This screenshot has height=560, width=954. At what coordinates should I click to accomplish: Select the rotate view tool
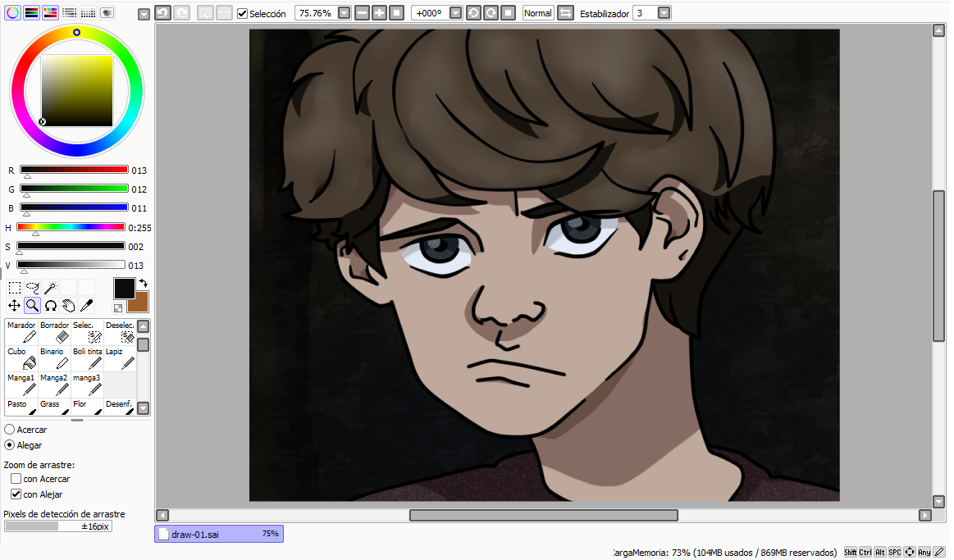coord(51,305)
